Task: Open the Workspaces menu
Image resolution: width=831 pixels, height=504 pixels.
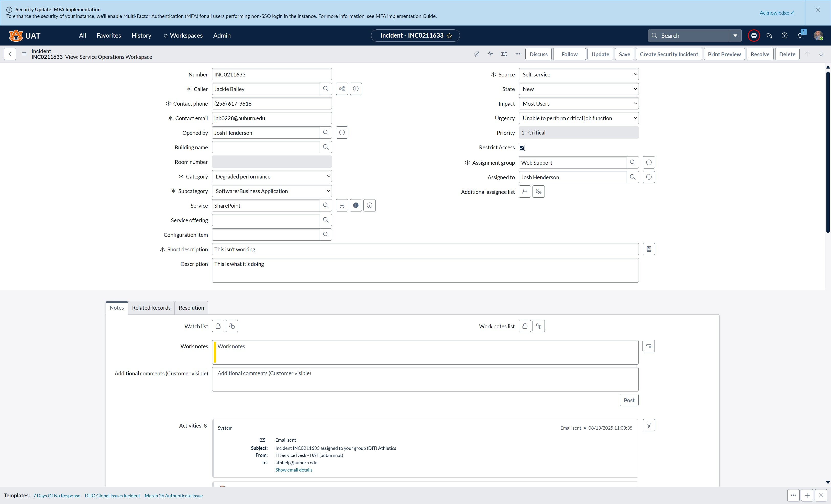Action: [x=183, y=35]
